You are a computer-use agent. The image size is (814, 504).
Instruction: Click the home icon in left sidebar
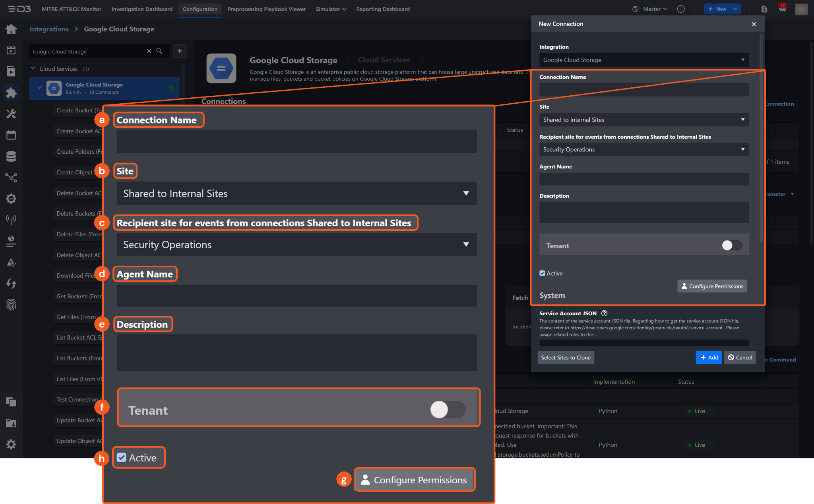[11, 29]
